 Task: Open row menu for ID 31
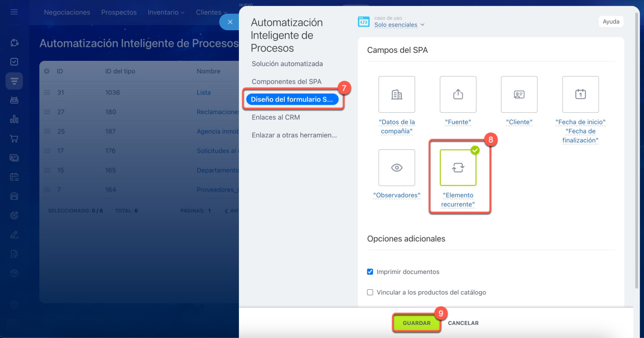point(47,93)
